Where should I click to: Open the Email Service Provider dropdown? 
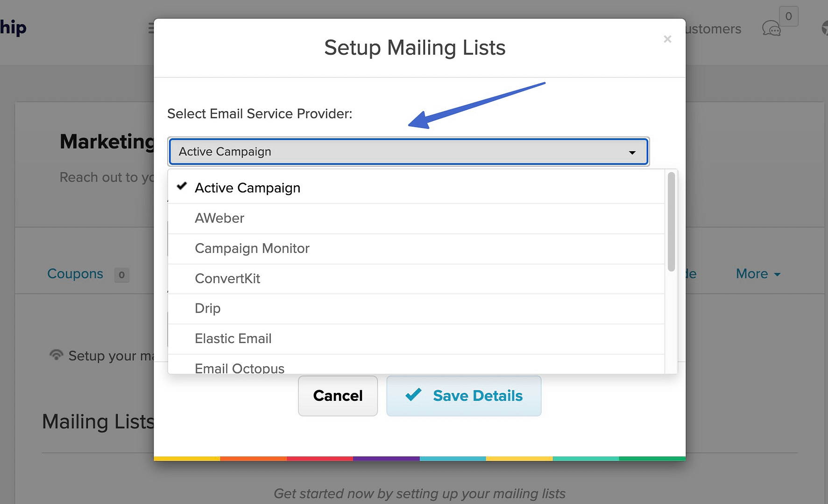pos(408,152)
